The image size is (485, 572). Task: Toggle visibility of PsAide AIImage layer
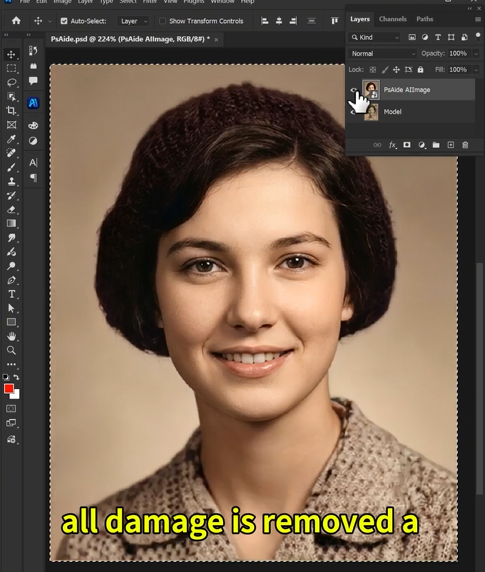coord(353,90)
